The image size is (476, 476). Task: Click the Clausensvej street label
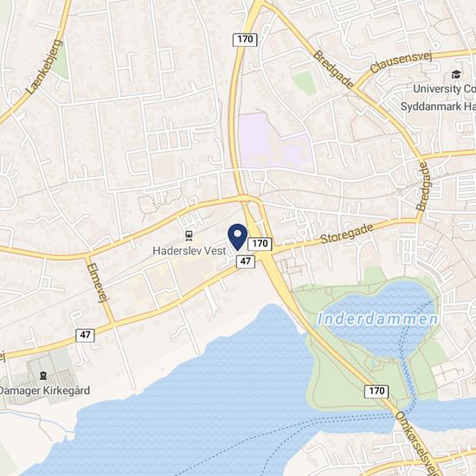click(401, 61)
